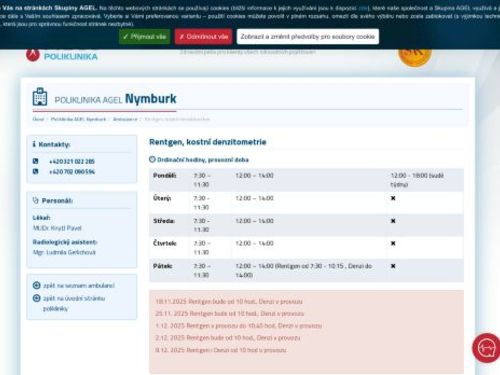This screenshot has width=500, height=375.
Task: Select the 25.11.2025 Rentgen notice line
Action: [x=230, y=313]
